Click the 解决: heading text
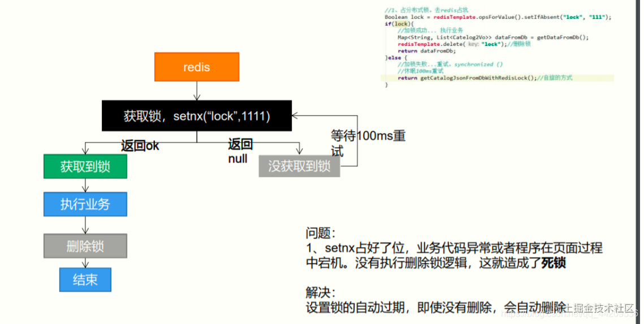Image resolution: width=644 pixels, height=324 pixels. pyautogui.click(x=321, y=292)
